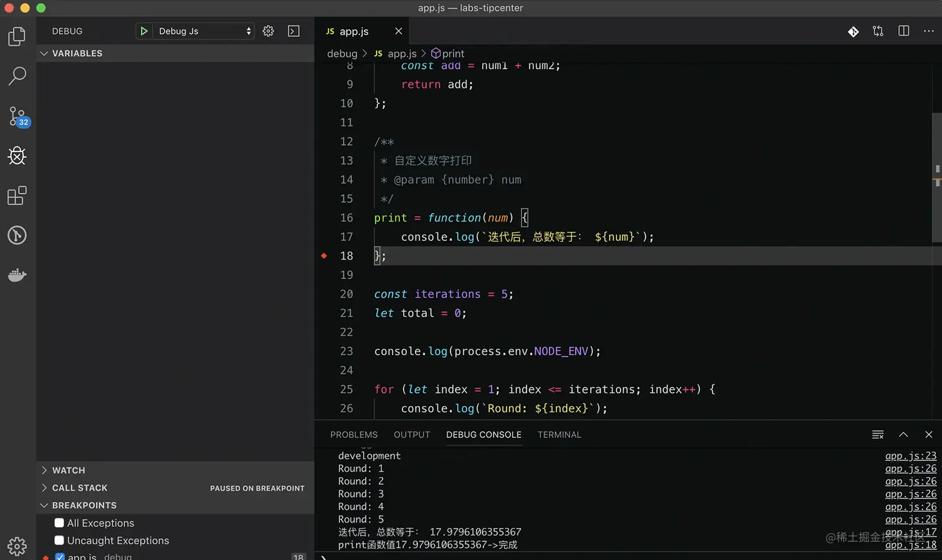942x560 pixels.
Task: Click the breakpoint dot beside line 18
Action: 324,255
